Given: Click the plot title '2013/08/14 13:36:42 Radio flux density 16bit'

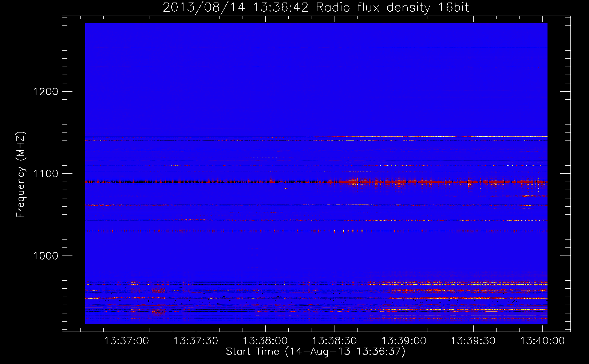Looking at the screenshot, I should click(316, 8).
